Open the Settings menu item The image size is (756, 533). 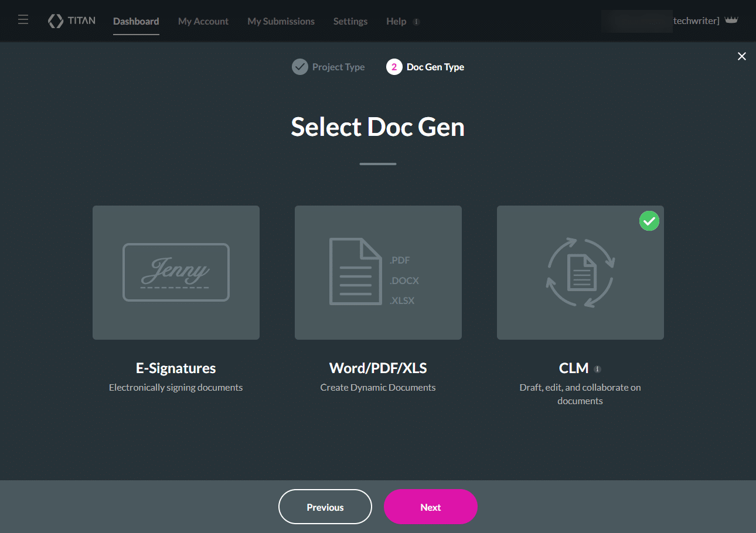(350, 21)
